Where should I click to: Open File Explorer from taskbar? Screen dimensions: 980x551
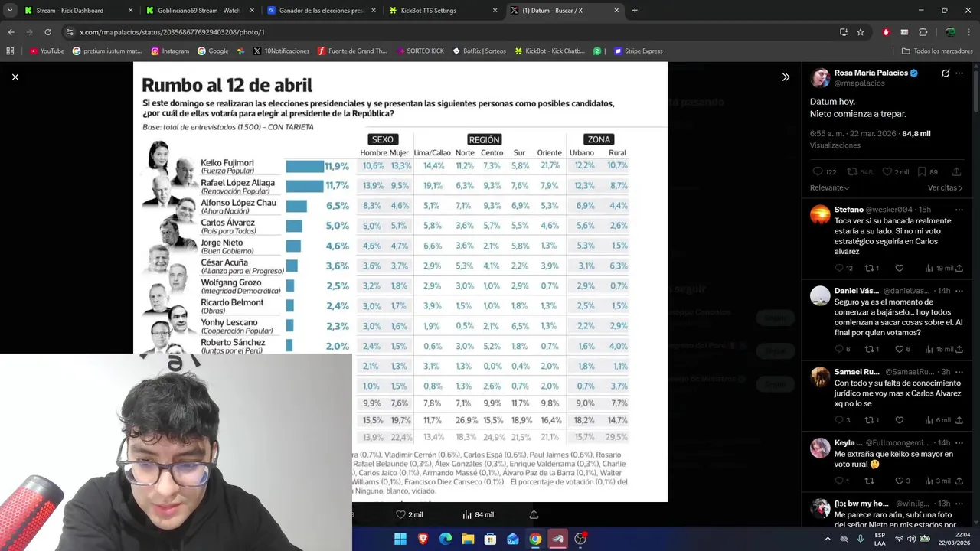coord(468,539)
